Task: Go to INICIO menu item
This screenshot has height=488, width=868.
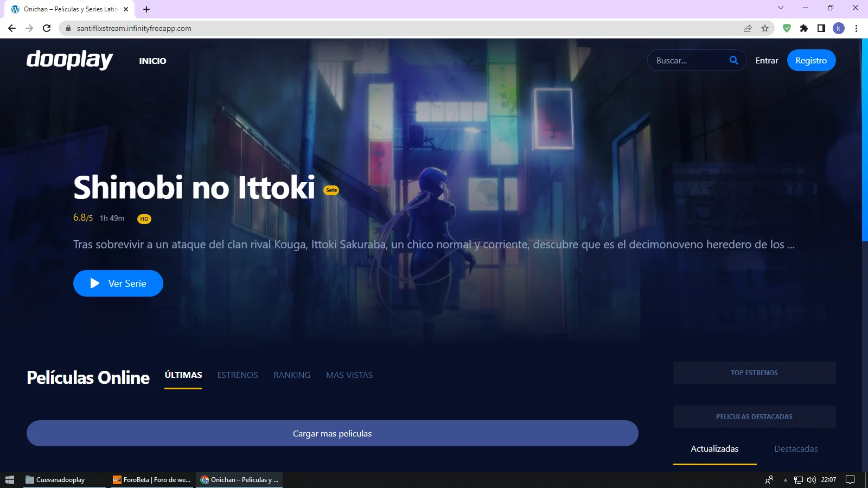Action: point(152,61)
